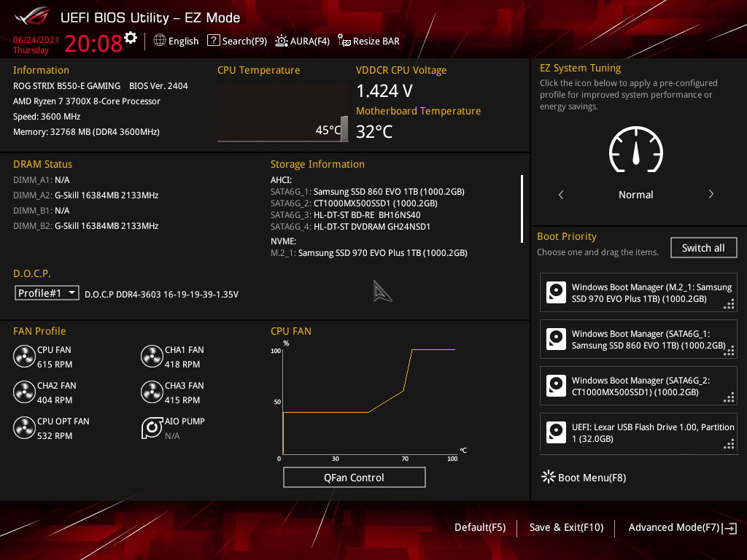Click the 32°C motherboard temperature value

click(x=374, y=131)
